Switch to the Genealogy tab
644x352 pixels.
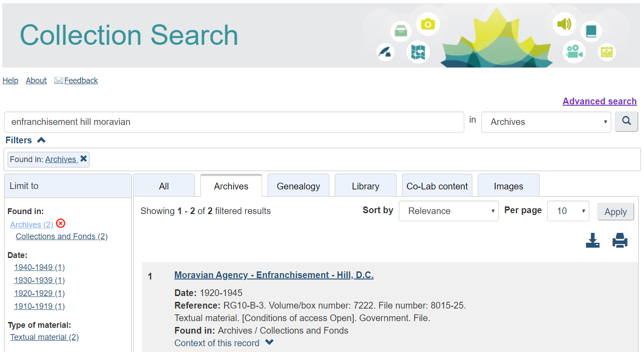(298, 186)
